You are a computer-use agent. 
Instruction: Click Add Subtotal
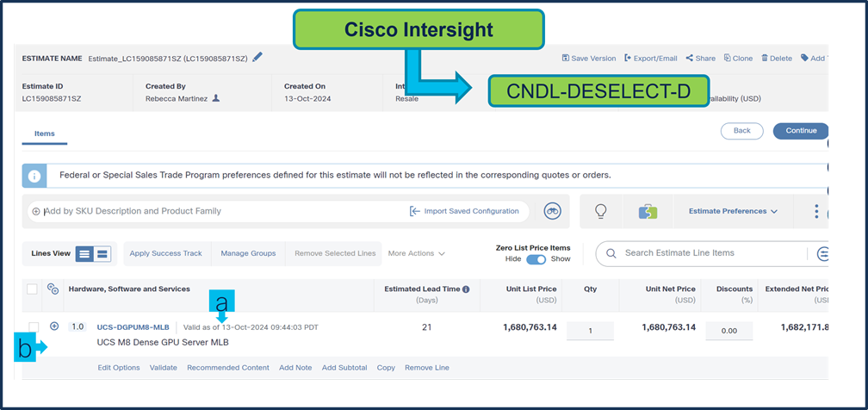coord(344,368)
